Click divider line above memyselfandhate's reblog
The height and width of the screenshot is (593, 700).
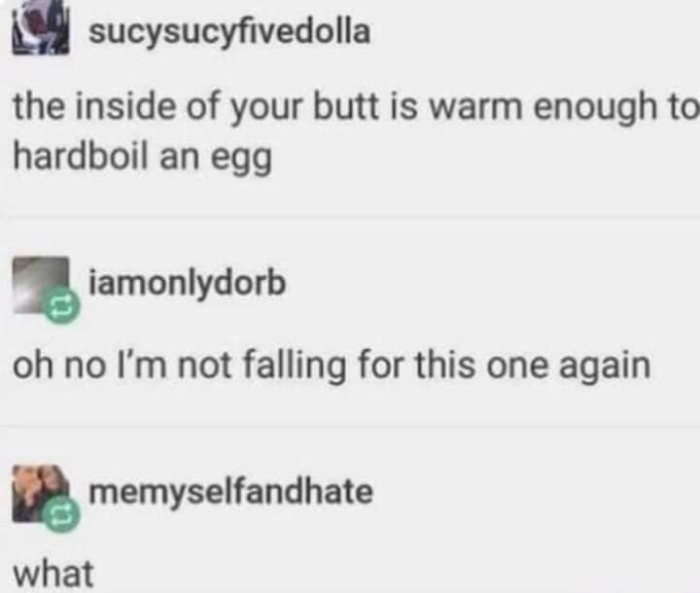[350, 427]
